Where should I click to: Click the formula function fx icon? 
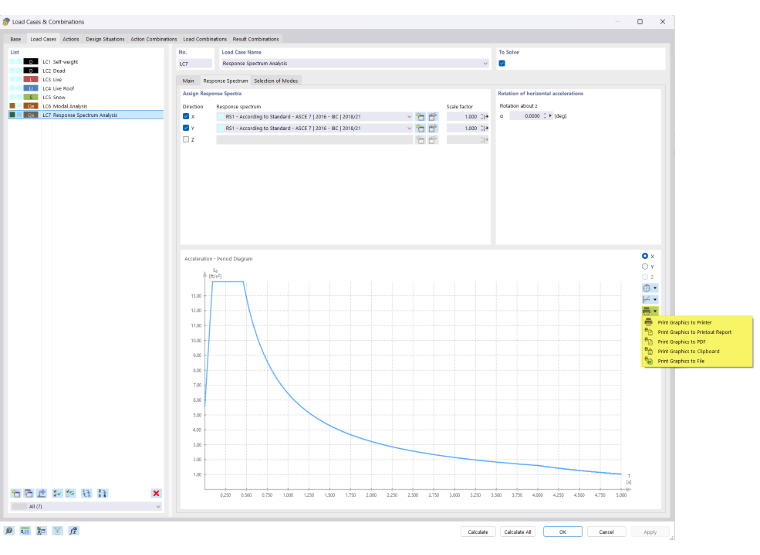click(x=73, y=531)
